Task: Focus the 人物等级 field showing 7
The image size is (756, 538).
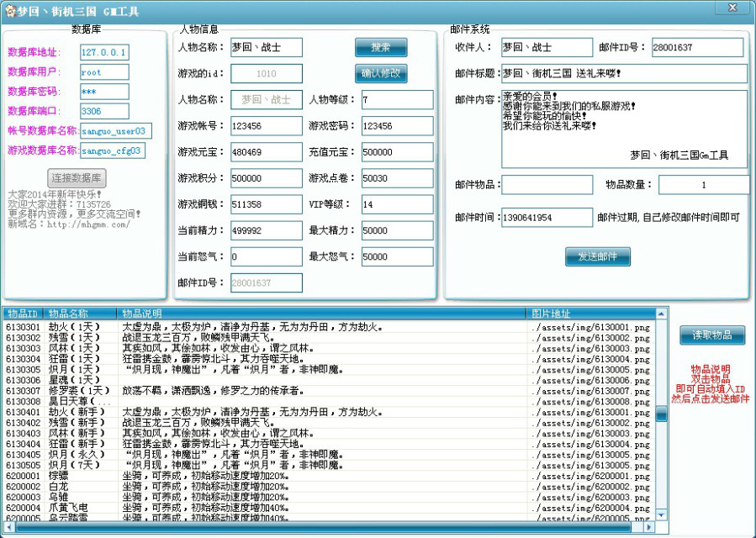Action: 398,100
